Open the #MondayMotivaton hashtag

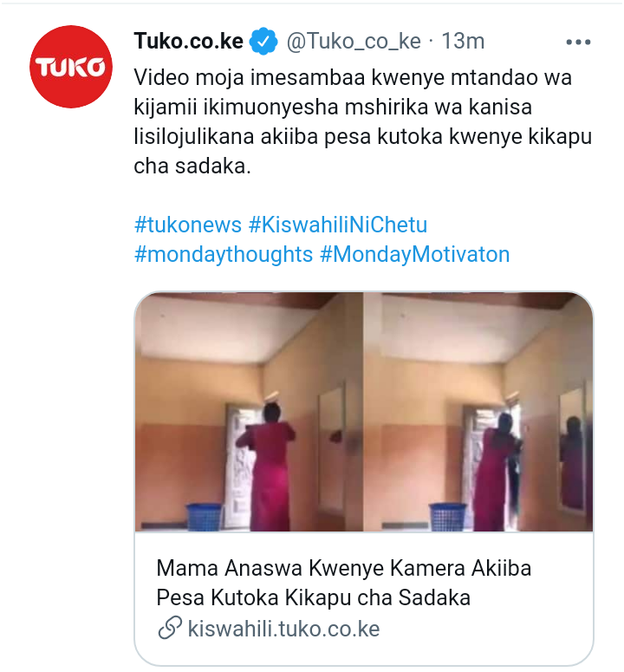pos(414,254)
